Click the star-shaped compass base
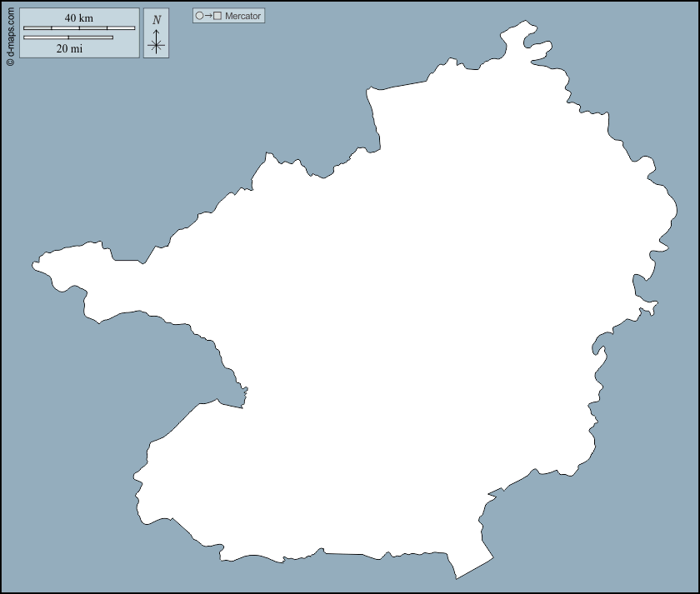Viewport: 700px width, 594px height. point(157,44)
